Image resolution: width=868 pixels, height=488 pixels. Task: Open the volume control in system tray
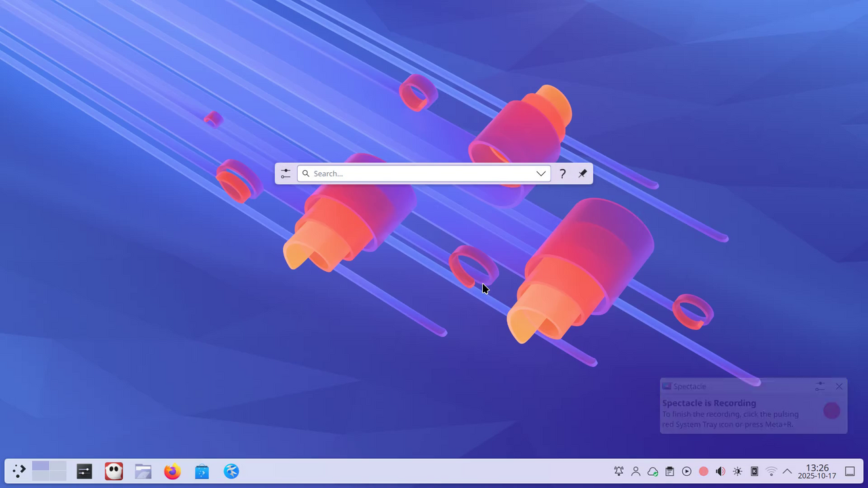pyautogui.click(x=720, y=471)
